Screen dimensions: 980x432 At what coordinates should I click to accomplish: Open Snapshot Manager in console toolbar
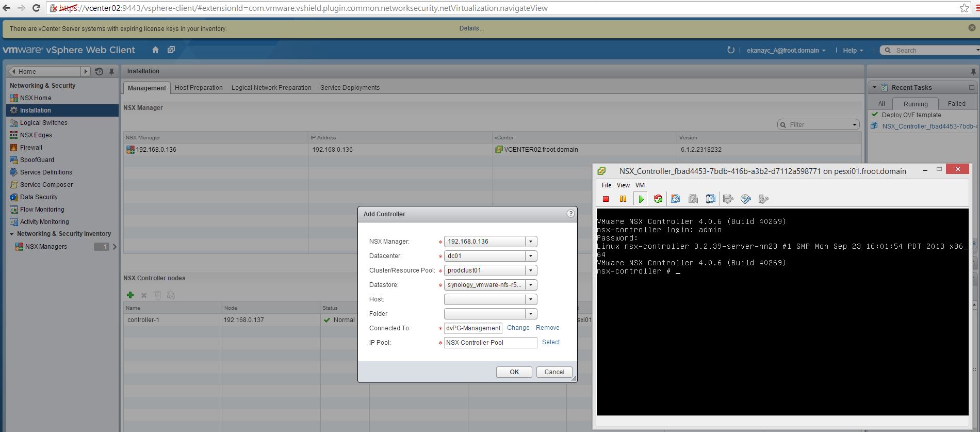710,199
